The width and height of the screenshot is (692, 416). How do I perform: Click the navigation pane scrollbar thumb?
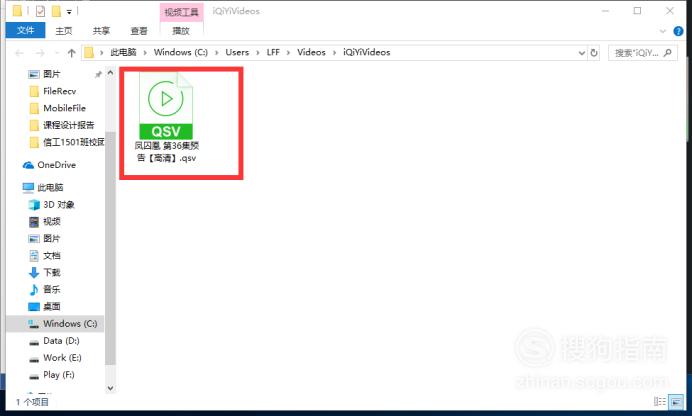110,247
